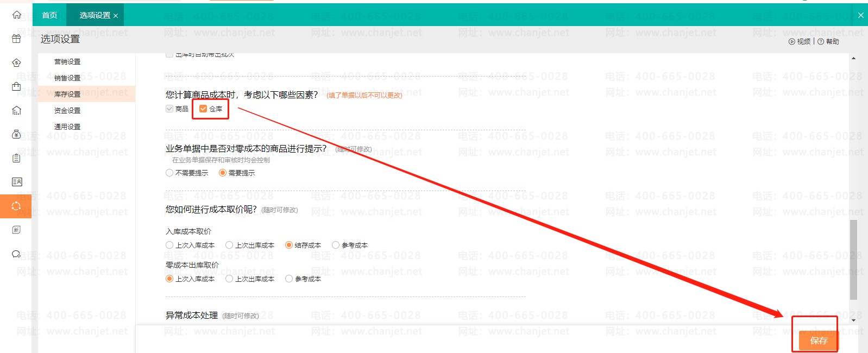Open the chat bubble sidebar icon
This screenshot has height=353, width=868.
click(x=16, y=254)
